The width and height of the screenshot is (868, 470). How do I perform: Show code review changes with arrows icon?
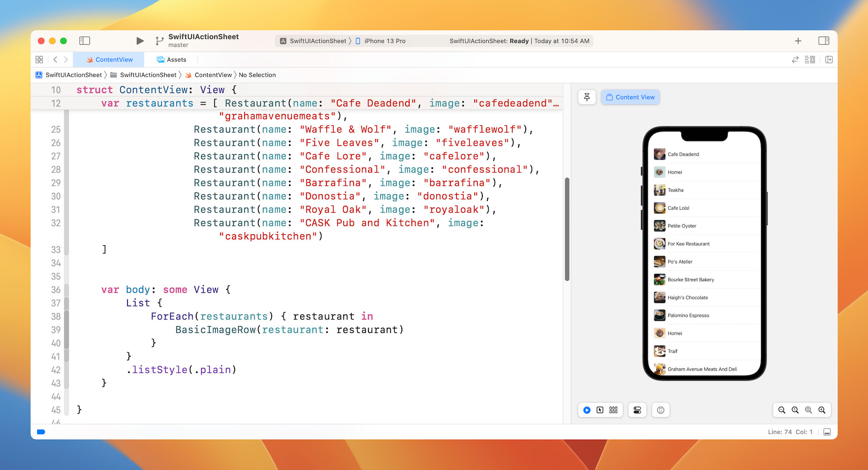[795, 59]
